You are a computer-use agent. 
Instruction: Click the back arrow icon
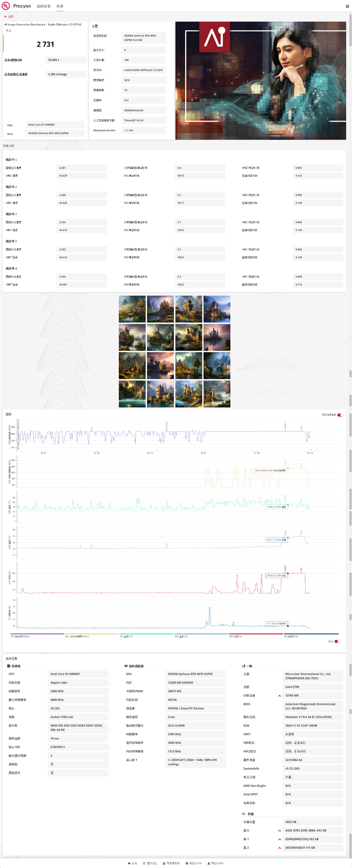[x=6, y=17]
